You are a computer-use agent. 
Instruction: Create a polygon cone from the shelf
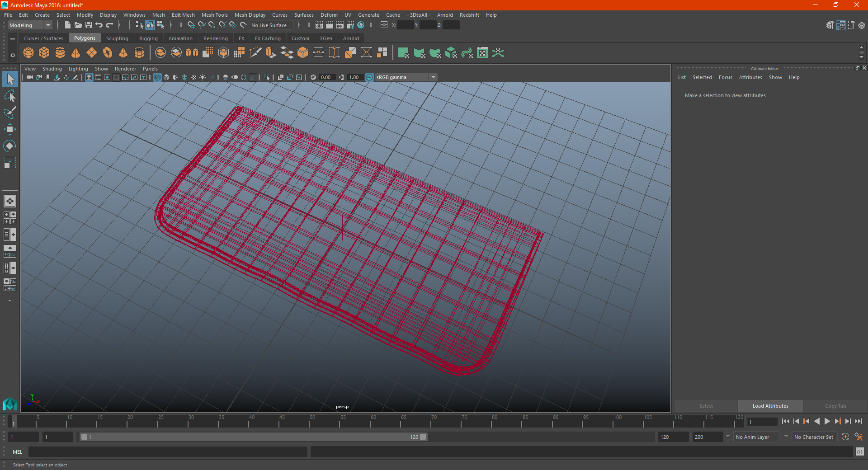pos(76,53)
